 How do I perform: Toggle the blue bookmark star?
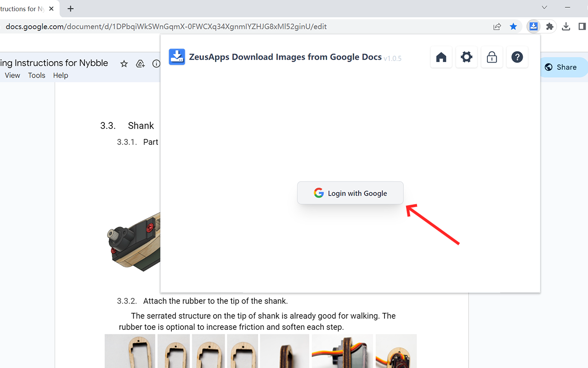pyautogui.click(x=513, y=27)
